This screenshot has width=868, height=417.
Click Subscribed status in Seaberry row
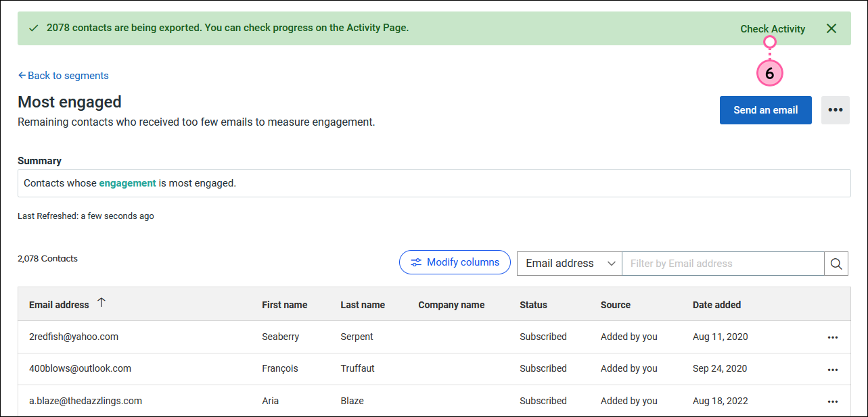coord(543,337)
